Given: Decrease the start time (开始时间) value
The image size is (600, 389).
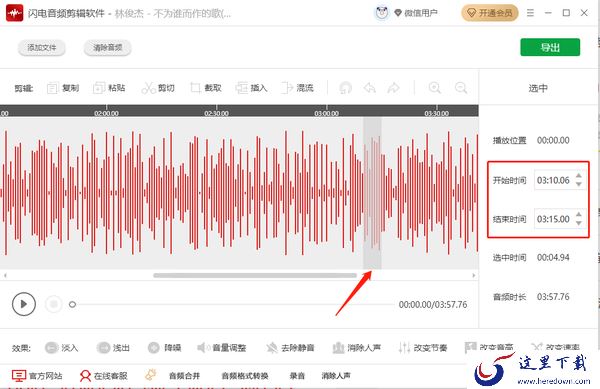Looking at the screenshot, I should 579,184.
